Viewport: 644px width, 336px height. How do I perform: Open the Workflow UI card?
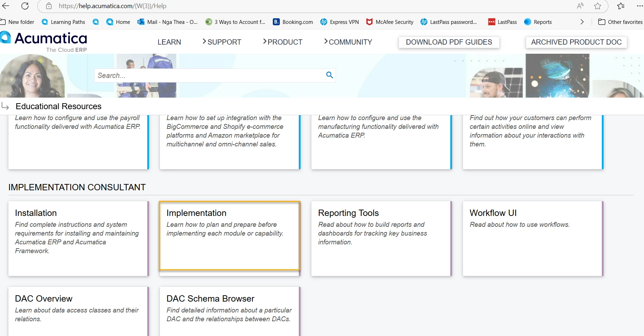(533, 238)
